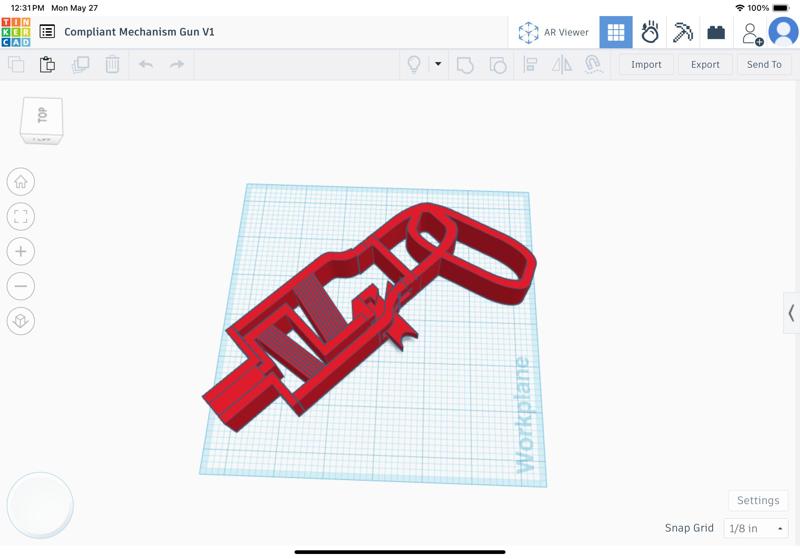The image size is (800, 559).
Task: Open the Snap Grid 1/8 in dropdown
Action: tap(756, 528)
